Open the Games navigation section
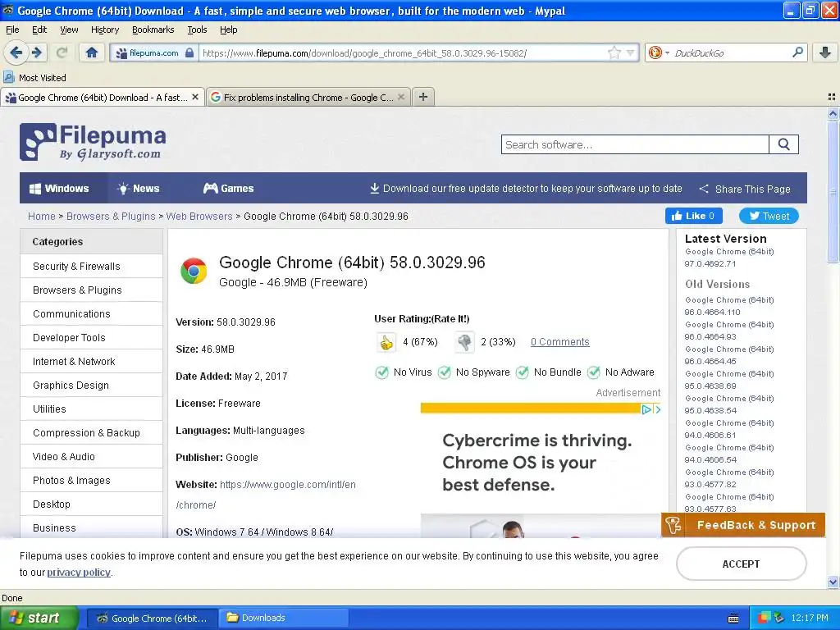This screenshot has width=840, height=630. [x=228, y=188]
